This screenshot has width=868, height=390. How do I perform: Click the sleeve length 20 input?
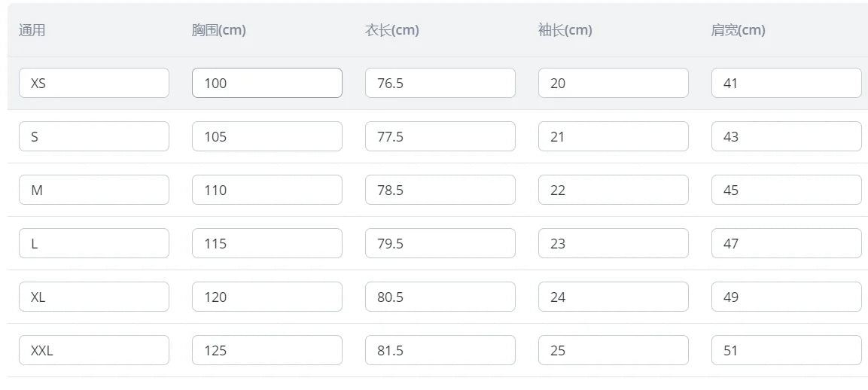[614, 83]
